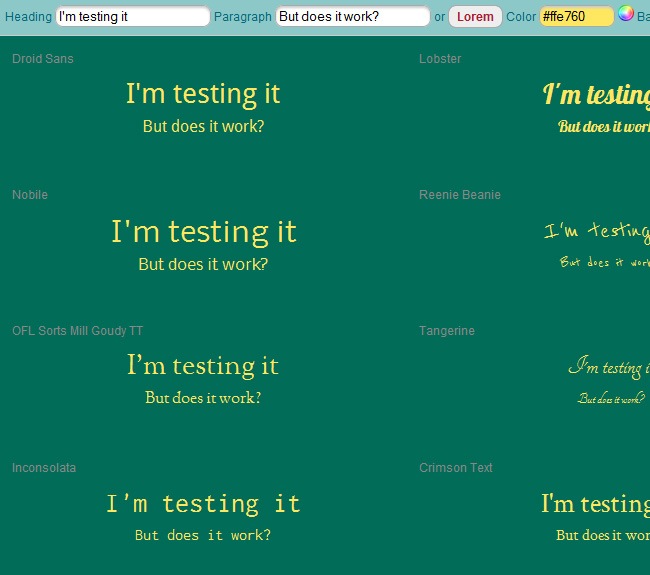Click the Tangerine paragraph preview text
Image resolution: width=650 pixels, height=575 pixels.
(x=612, y=399)
